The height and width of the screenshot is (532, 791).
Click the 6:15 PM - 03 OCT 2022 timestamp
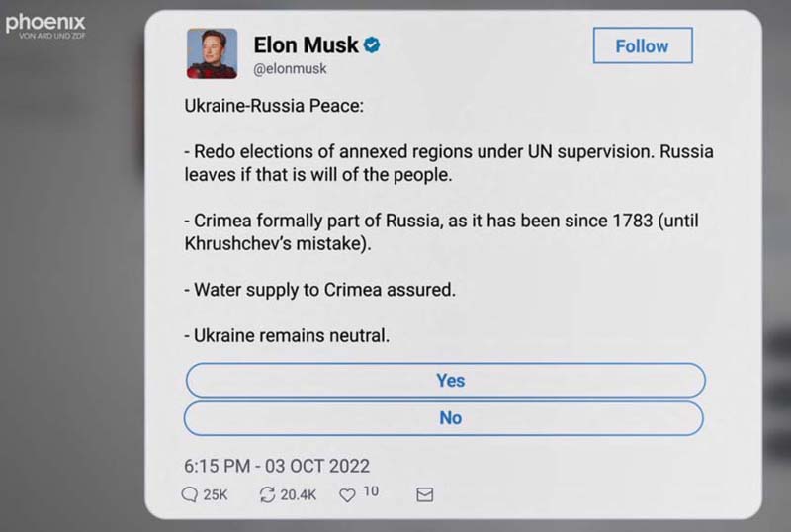point(277,466)
